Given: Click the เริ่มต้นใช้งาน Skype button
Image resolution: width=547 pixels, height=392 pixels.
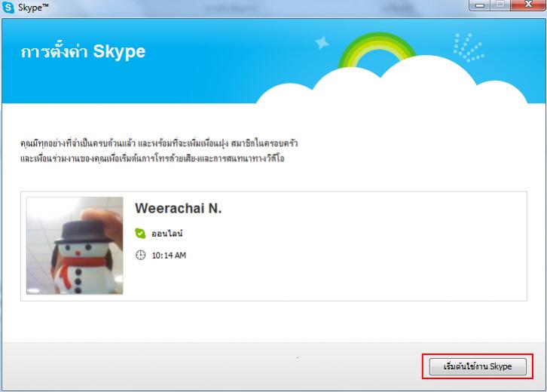Looking at the screenshot, I should (478, 366).
